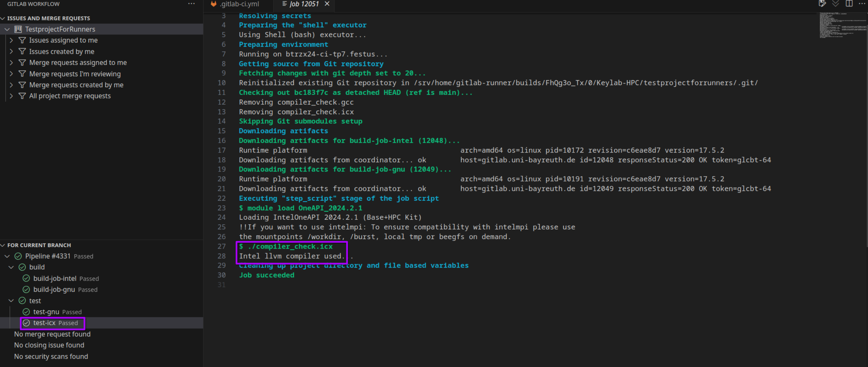The image size is (868, 367).
Task: Click log line 'Intel llvm compiler used.'
Action: pyautogui.click(x=296, y=256)
